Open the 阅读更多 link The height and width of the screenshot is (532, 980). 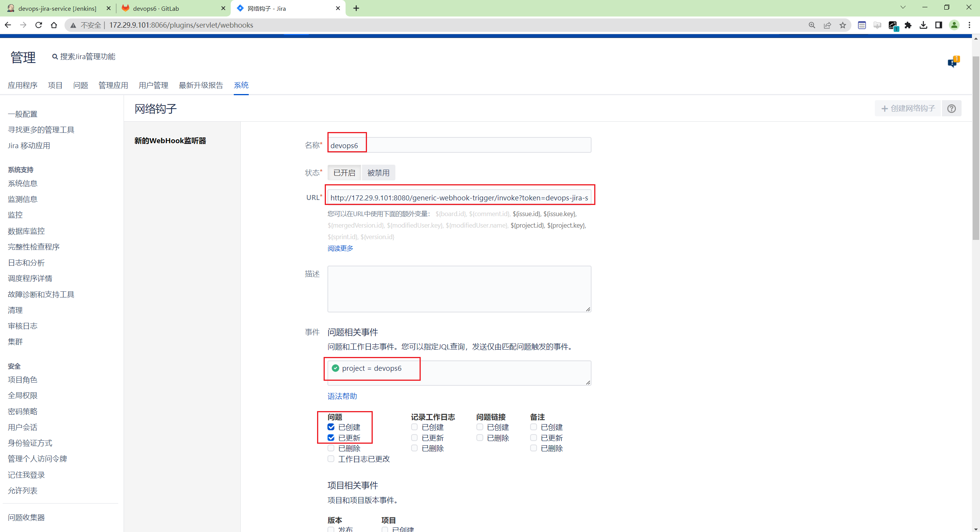coord(340,248)
